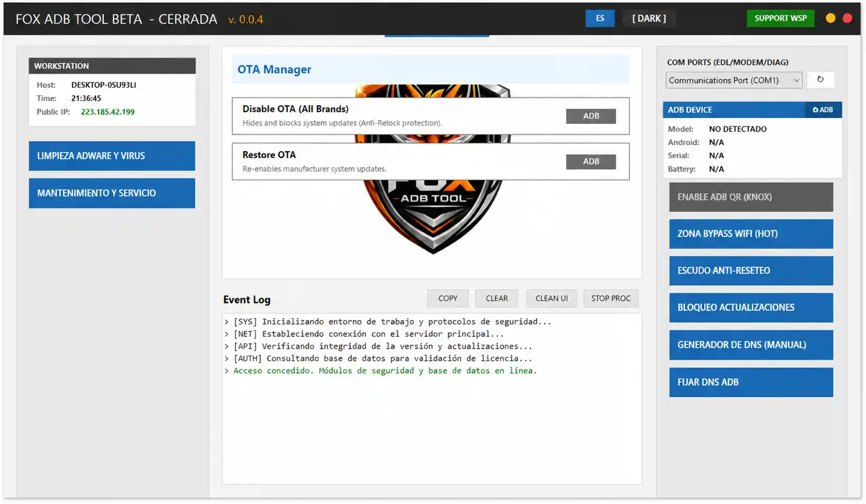Click the COM PORTS (EDL/MODEM/DIAG) label
This screenshot has width=866, height=504.
[727, 62]
